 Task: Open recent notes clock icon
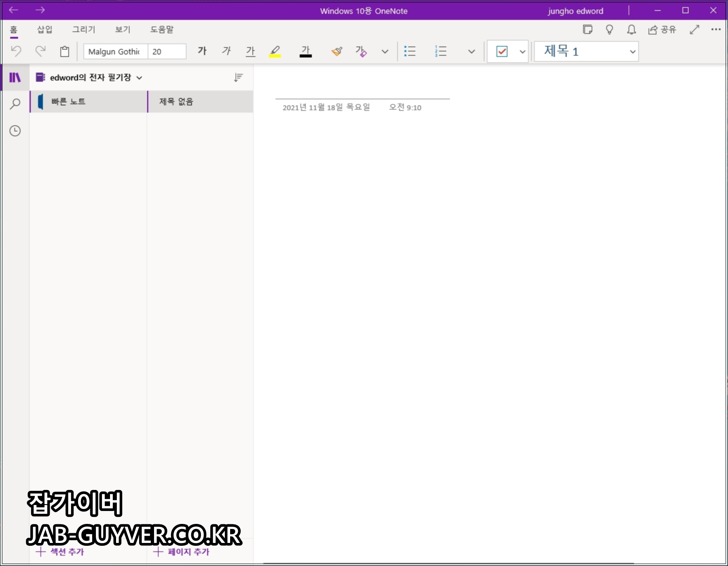[x=15, y=131]
